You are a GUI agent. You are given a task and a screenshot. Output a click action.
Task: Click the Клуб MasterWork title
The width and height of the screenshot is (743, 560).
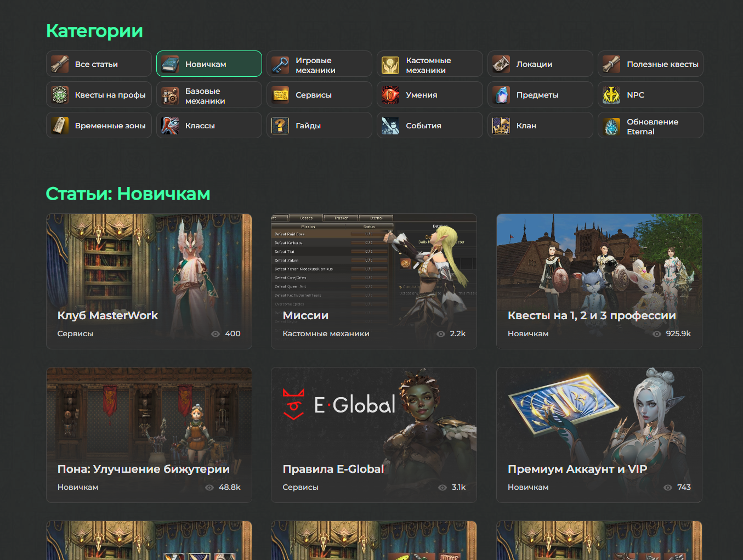(107, 315)
